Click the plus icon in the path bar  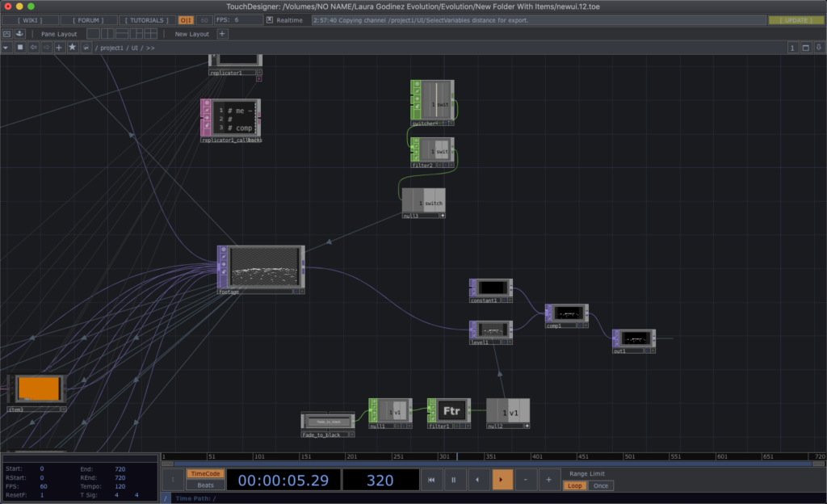59,48
